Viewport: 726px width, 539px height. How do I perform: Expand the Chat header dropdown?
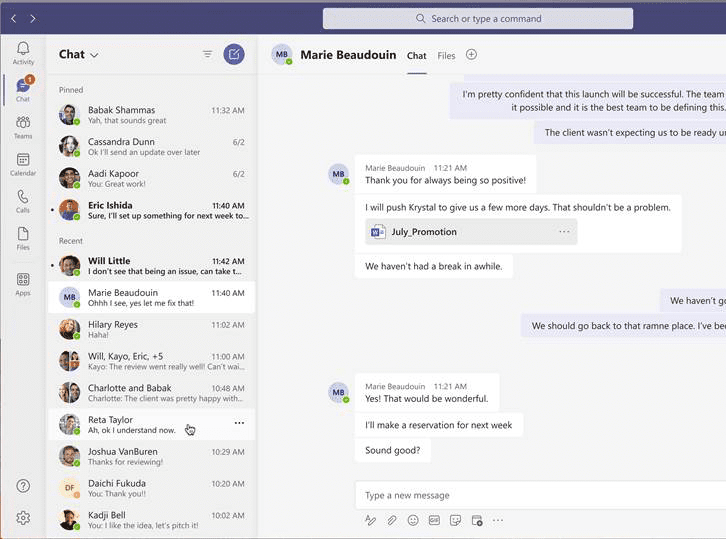[94, 55]
